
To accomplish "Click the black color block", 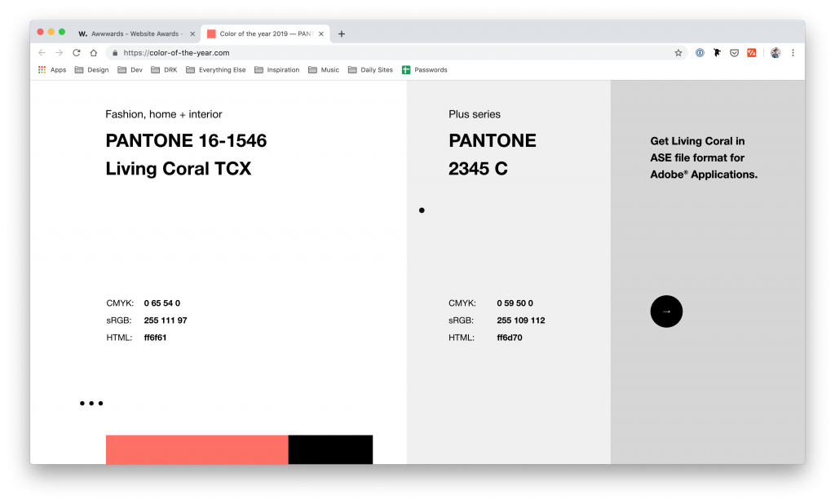I will coord(331,449).
